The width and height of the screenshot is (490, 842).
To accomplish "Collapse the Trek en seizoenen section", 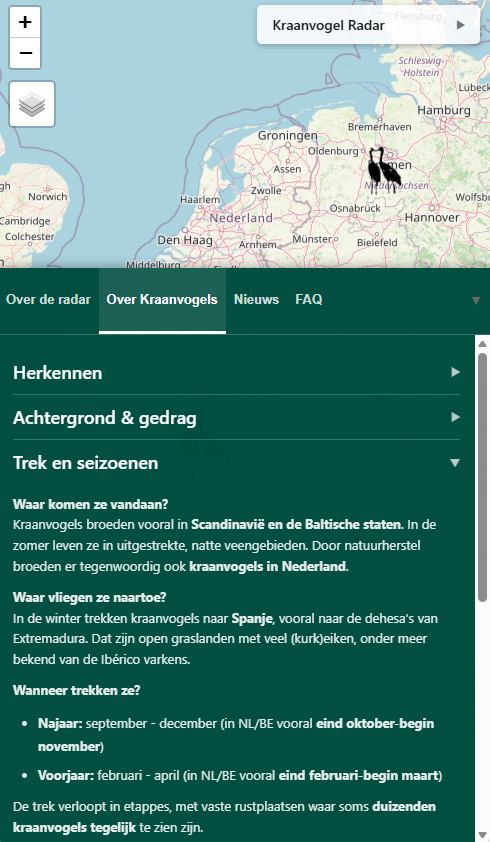I will click(236, 463).
